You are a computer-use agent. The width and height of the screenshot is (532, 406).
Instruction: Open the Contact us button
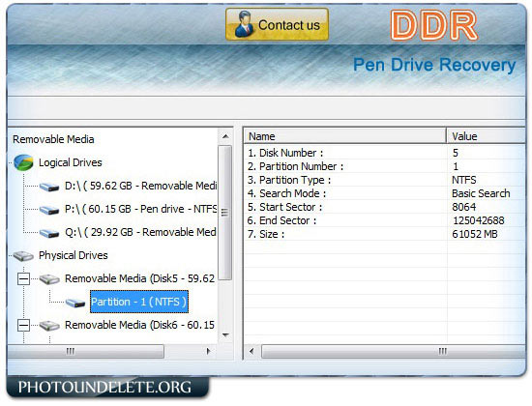(278, 24)
